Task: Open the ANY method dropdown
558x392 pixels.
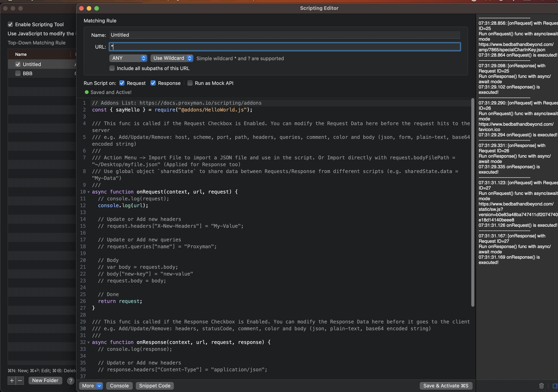Action: (x=128, y=58)
